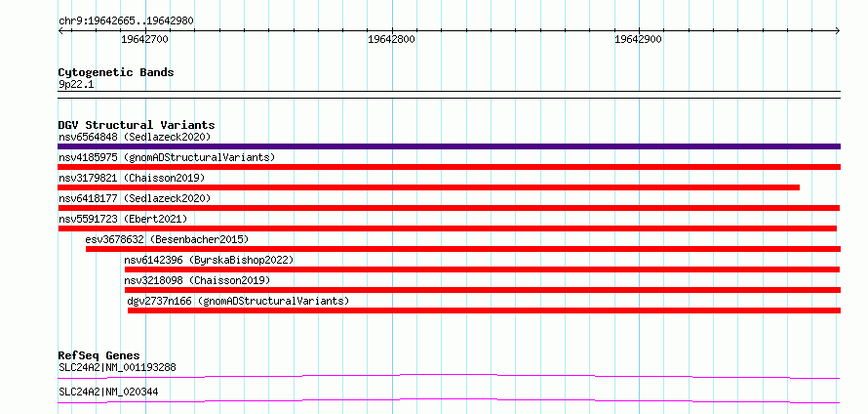The height and width of the screenshot is (414, 868).
Task: Open the nsv5591723 (Ebert2021) label
Action: tap(123, 219)
